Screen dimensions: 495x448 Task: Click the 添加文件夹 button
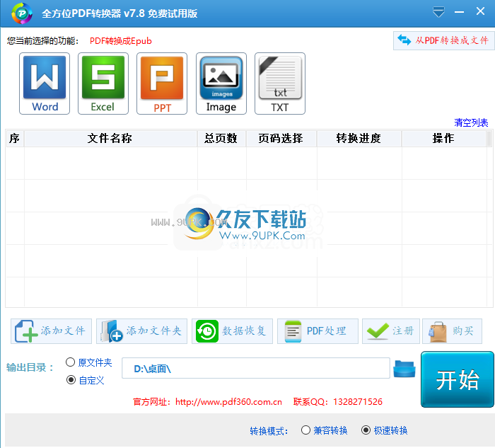point(141,331)
